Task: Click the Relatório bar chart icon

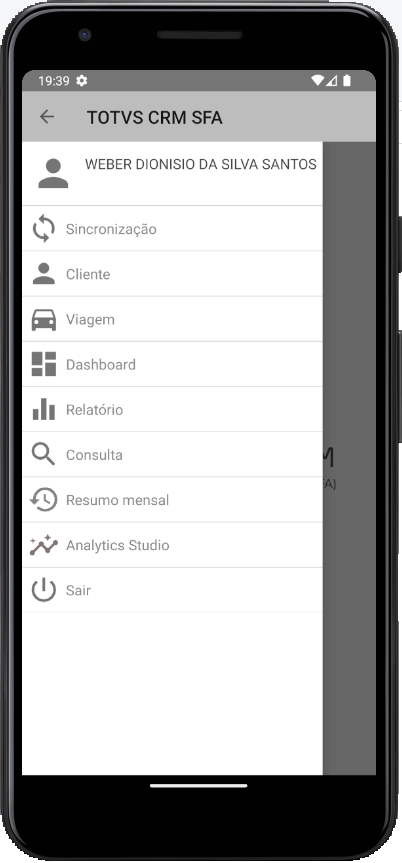Action: pos(44,409)
